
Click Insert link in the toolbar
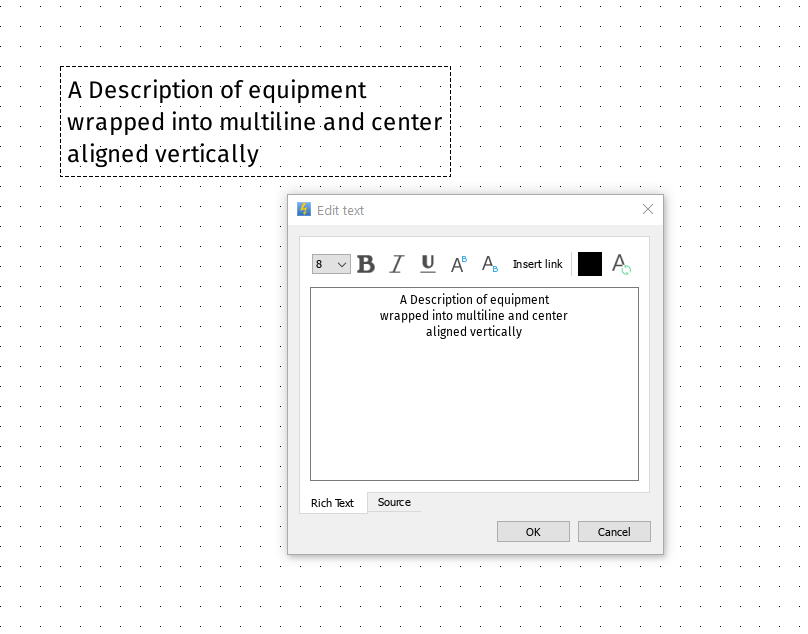tap(537, 264)
